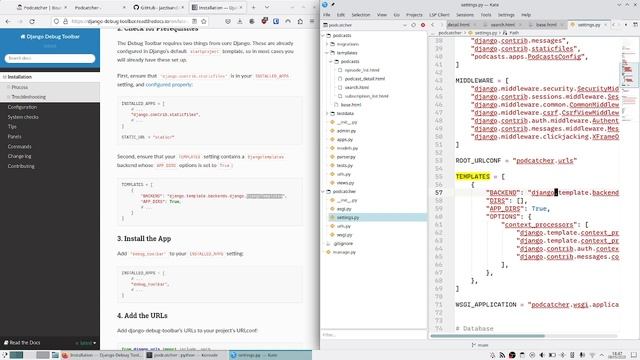640x360 pixels.
Task: Open the Kate File menu
Action: click(327, 15)
